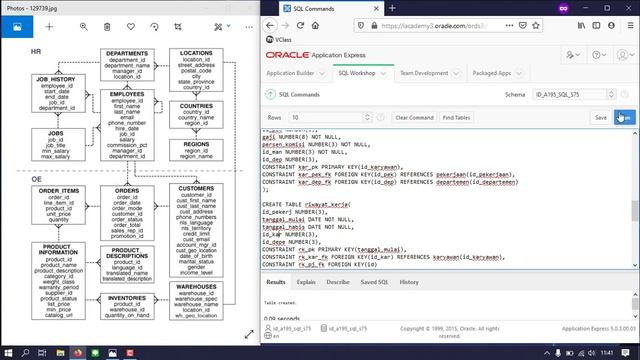Open the Application Builder tab
This screenshot has height=360, width=640.
pyautogui.click(x=290, y=73)
